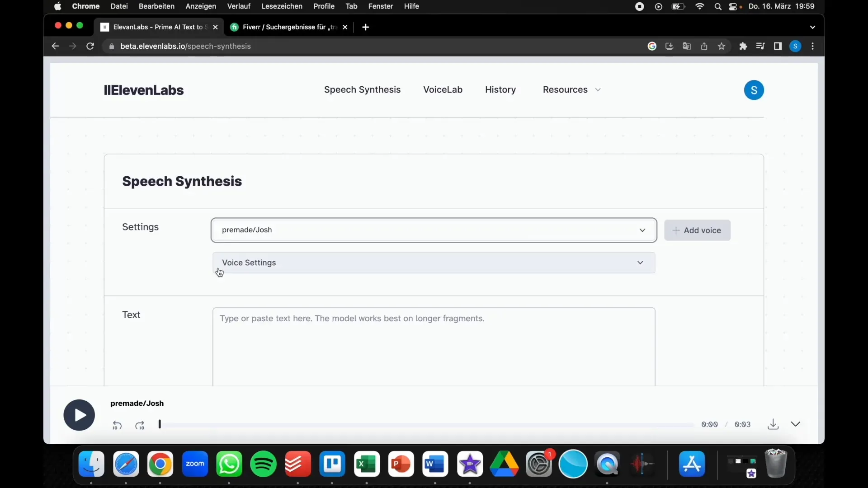The image size is (868, 488).
Task: Click the skip back 10 seconds icon
Action: [117, 425]
